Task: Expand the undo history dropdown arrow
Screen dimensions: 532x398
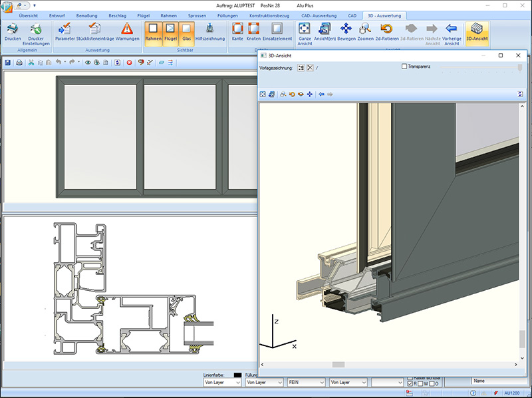Action: [x=65, y=62]
